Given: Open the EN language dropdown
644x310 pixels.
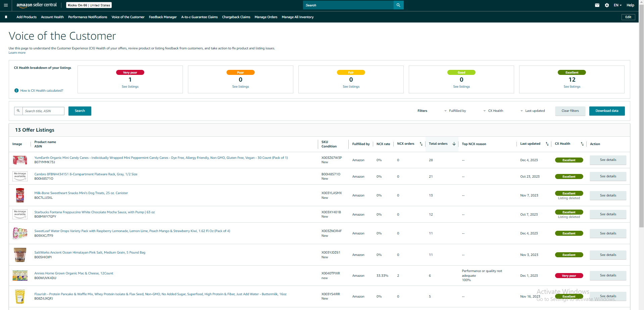Looking at the screenshot, I should coord(617,5).
